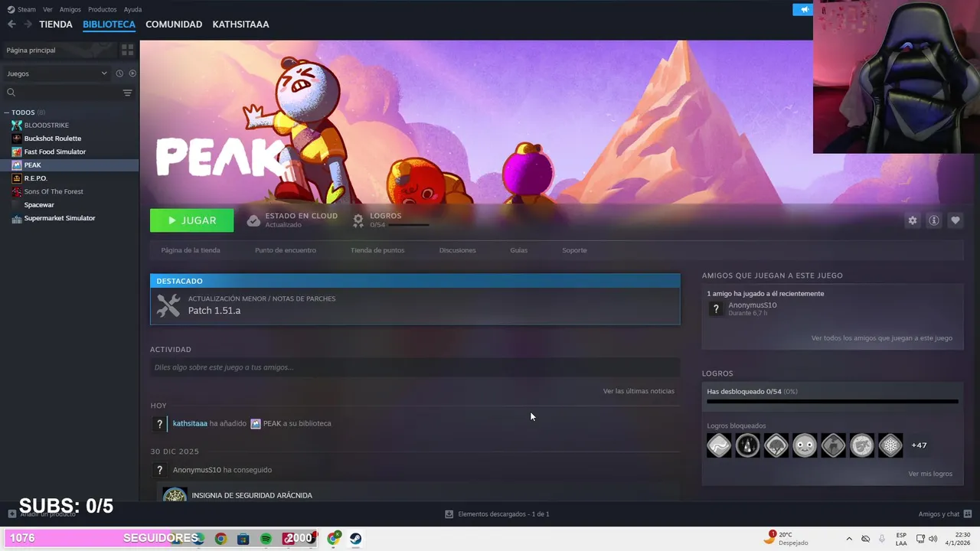
Task: Click the green JUGAR play button
Action: pos(191,220)
